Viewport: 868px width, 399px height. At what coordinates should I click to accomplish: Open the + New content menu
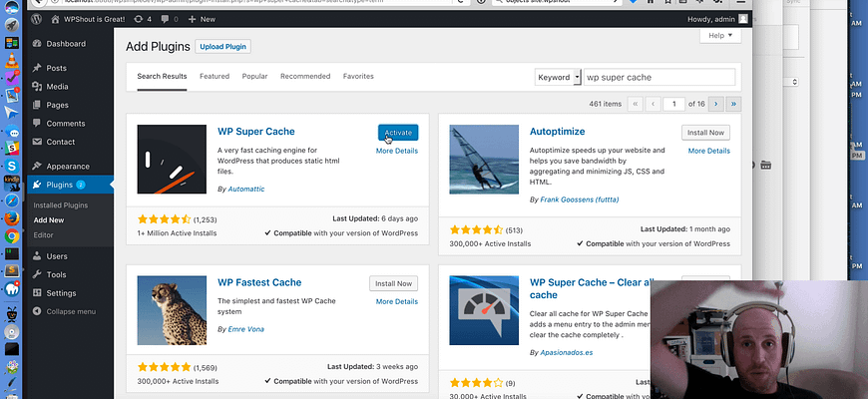(x=202, y=19)
